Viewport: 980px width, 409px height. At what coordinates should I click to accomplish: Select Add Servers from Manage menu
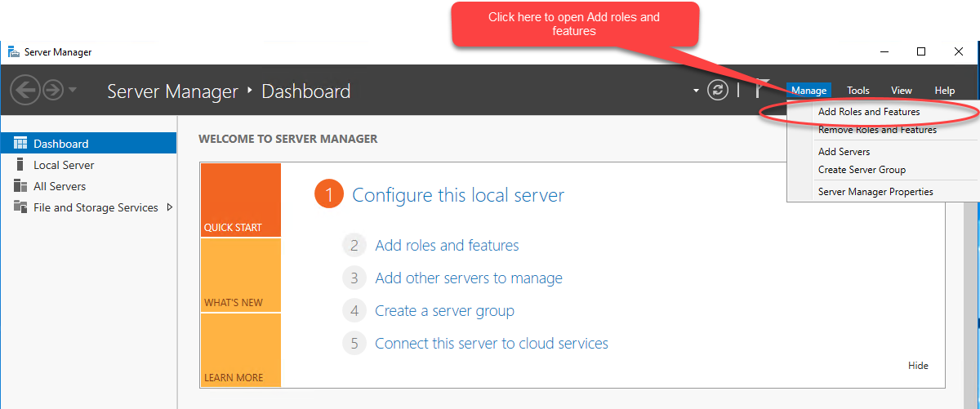(x=844, y=152)
